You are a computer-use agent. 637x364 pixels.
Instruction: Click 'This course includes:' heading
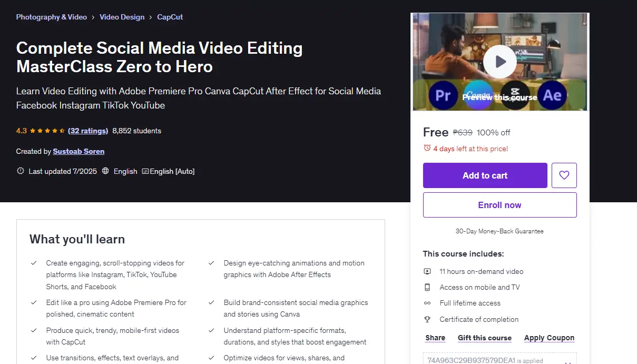[463, 253]
